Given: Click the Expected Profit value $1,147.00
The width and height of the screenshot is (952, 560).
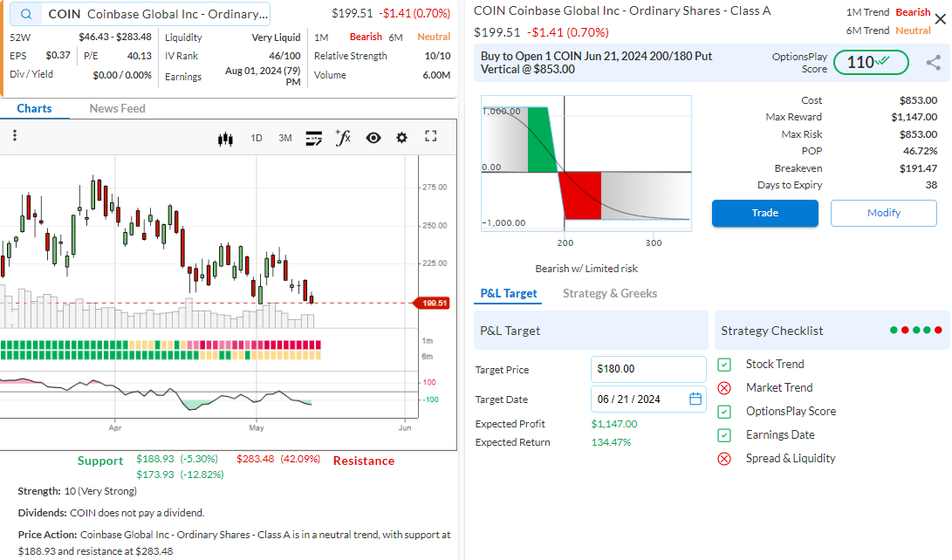Looking at the screenshot, I should coord(613,424).
